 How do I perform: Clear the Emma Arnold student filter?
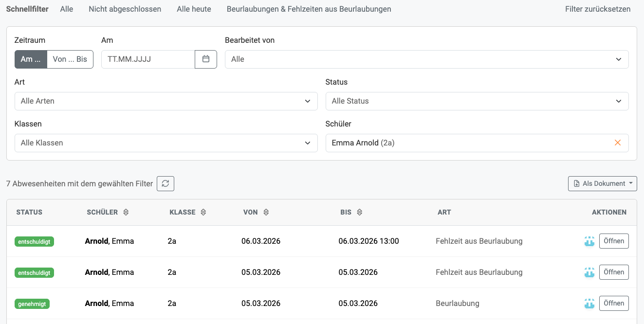point(618,143)
